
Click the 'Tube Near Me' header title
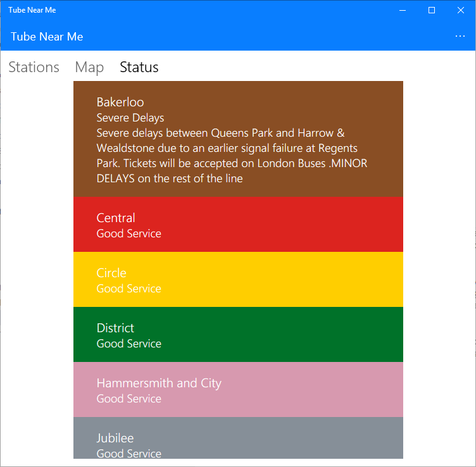(x=47, y=37)
